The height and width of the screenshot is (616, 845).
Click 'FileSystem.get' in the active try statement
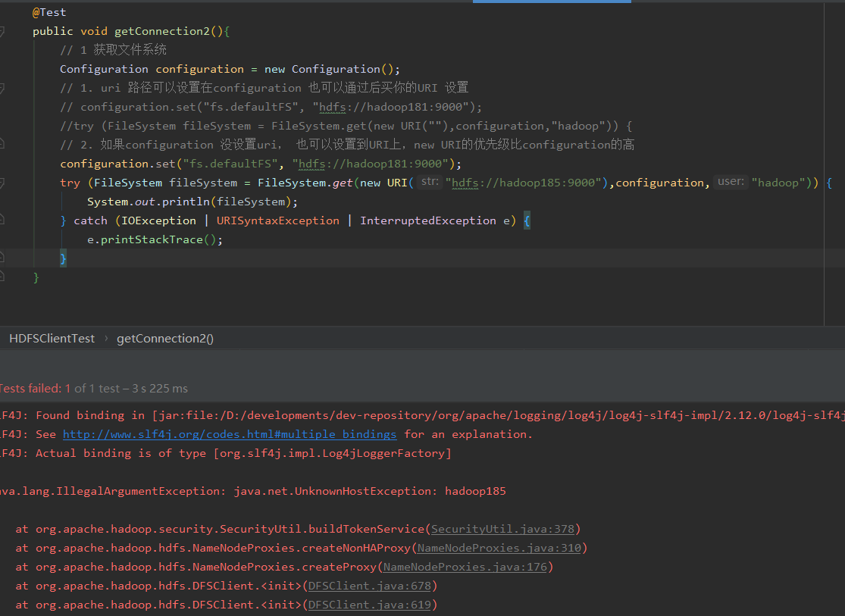tap(305, 183)
